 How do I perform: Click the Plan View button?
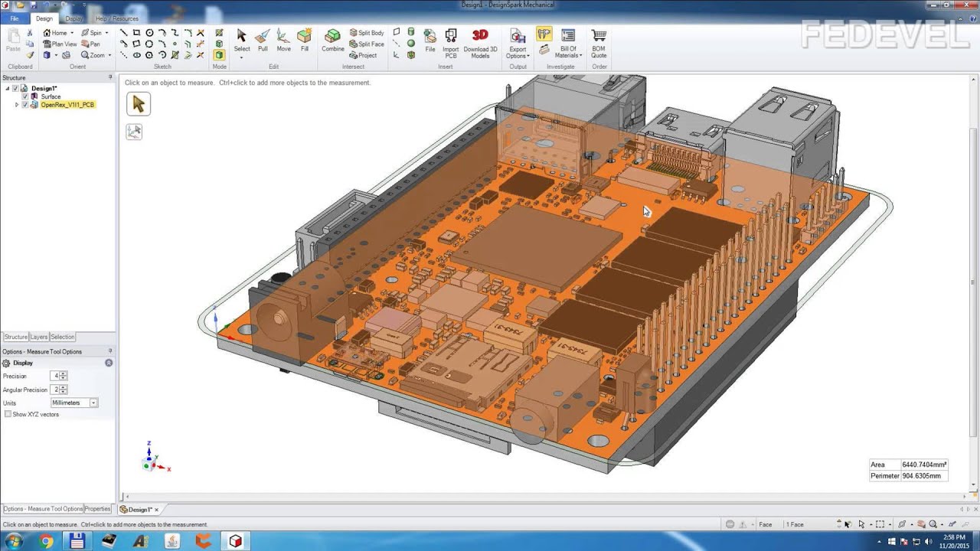click(x=60, y=44)
